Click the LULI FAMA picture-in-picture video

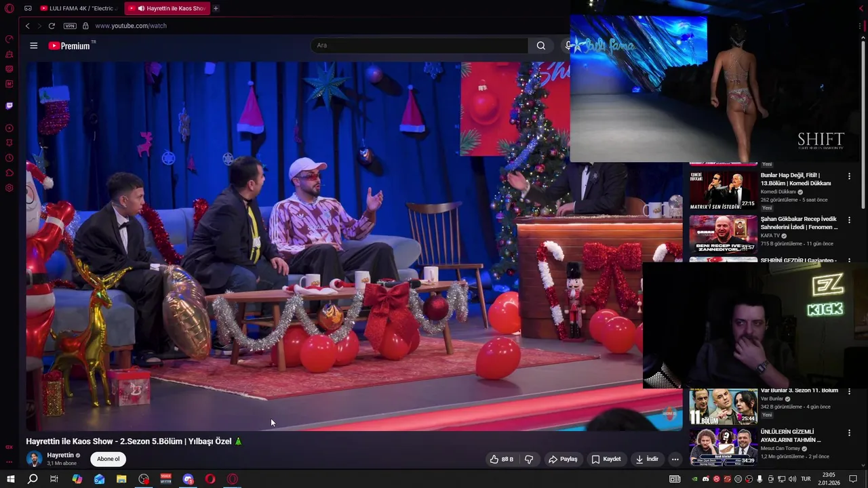tap(719, 81)
